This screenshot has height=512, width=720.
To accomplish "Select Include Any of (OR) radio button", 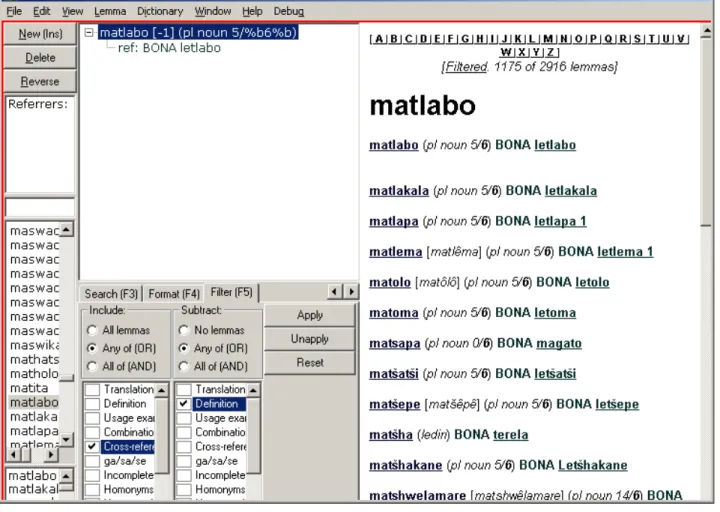I will [92, 349].
